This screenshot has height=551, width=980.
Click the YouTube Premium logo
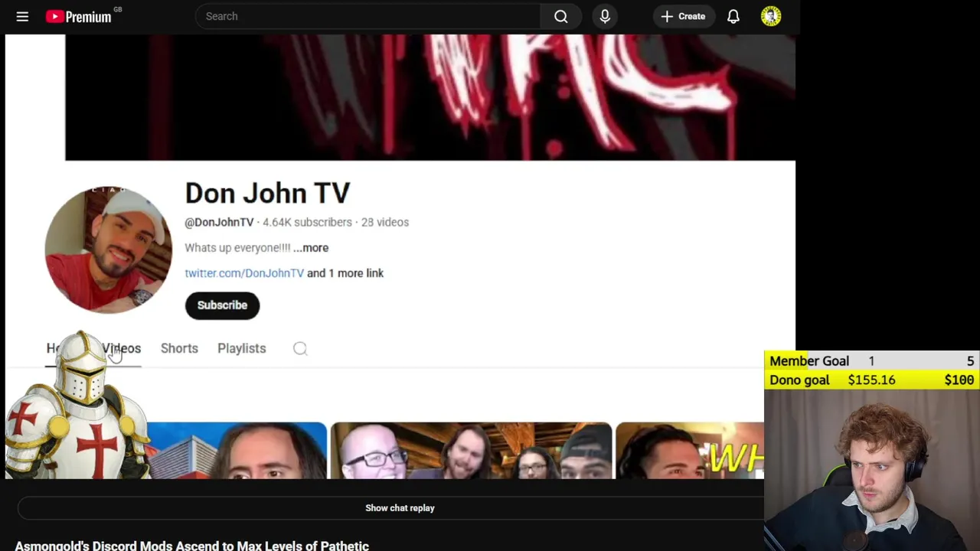[x=79, y=16]
